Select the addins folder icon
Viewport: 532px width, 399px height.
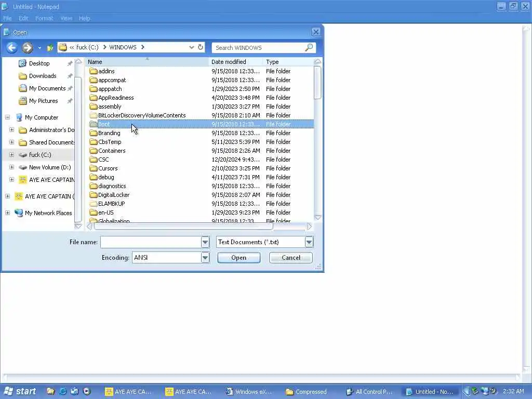pos(94,71)
